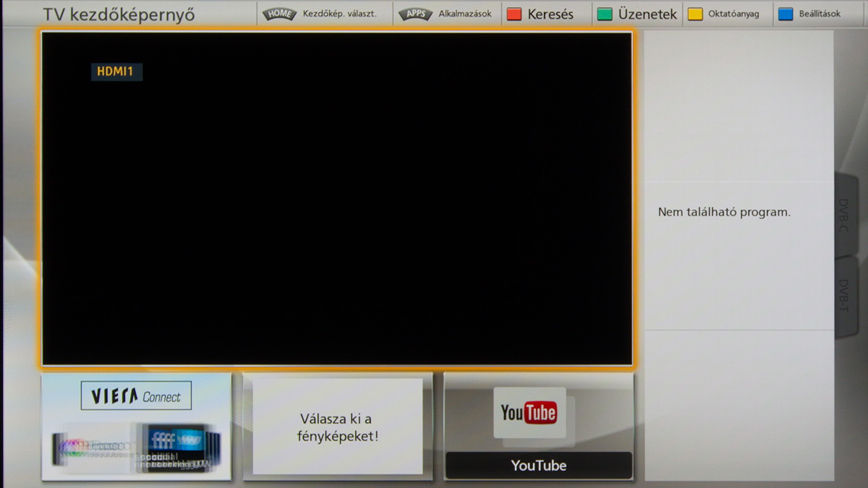Click the red square next to Keresés
Screen dimensions: 868x488
[514, 14]
